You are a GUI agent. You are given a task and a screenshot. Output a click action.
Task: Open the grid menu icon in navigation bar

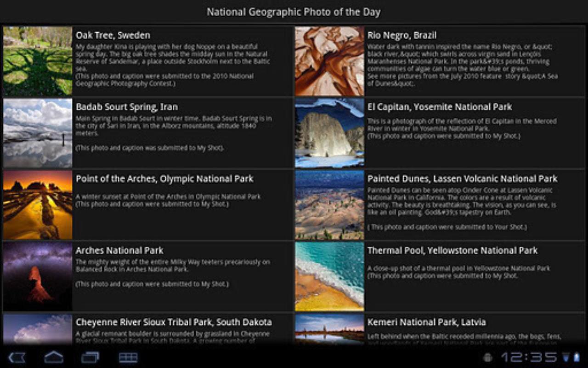point(128,357)
